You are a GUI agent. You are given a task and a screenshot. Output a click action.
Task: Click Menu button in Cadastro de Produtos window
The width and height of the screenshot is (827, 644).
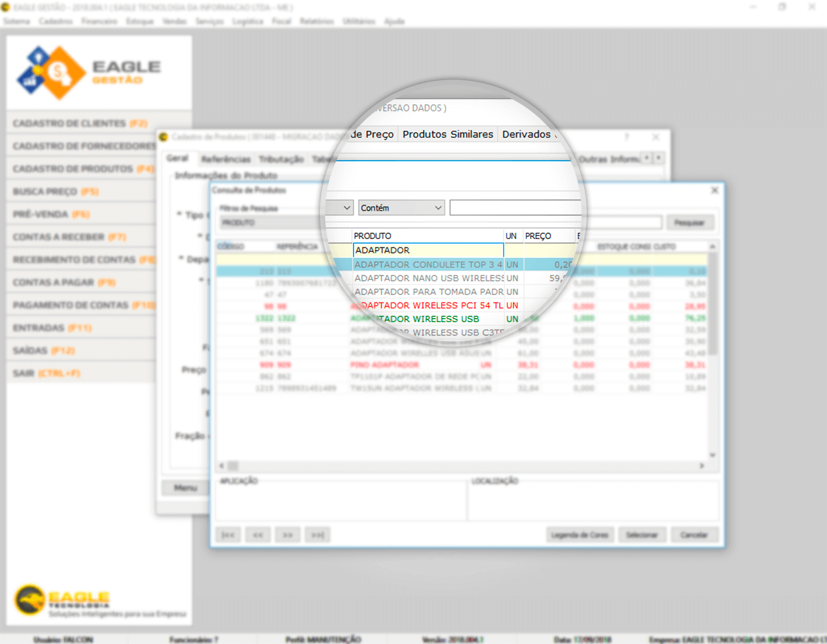(185, 487)
